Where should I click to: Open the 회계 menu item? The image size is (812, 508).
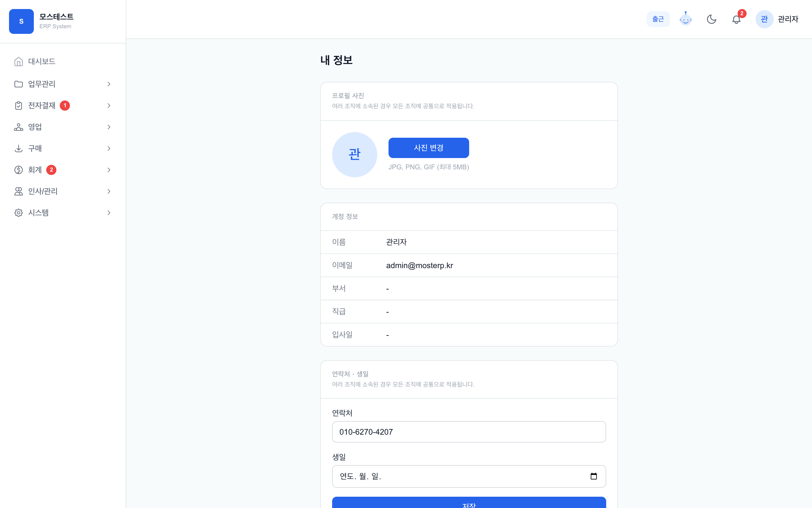tap(63, 170)
